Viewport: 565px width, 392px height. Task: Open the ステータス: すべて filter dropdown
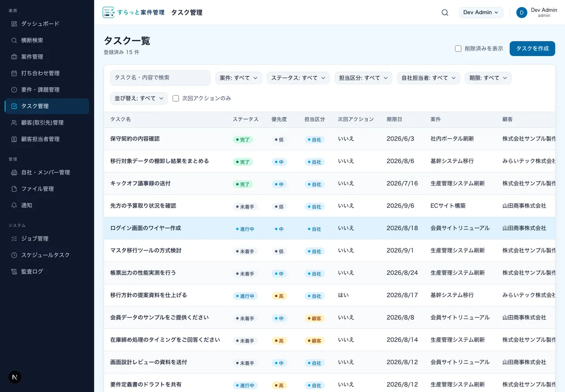click(298, 78)
